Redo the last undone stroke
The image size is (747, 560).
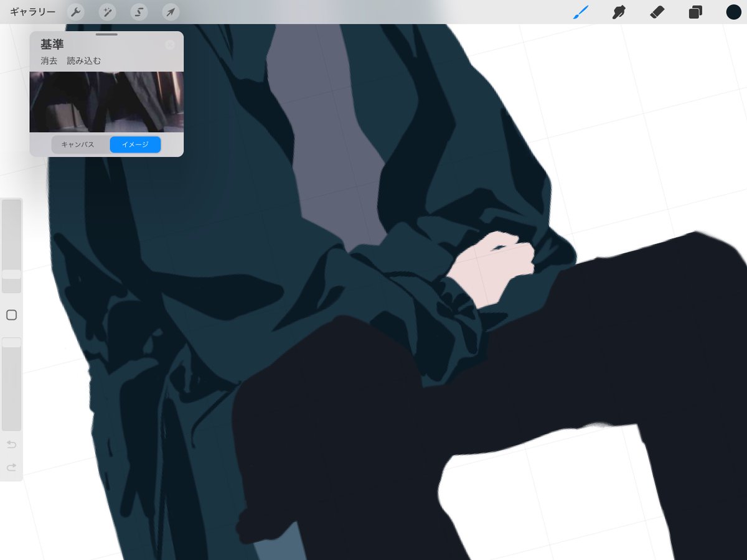tap(11, 467)
